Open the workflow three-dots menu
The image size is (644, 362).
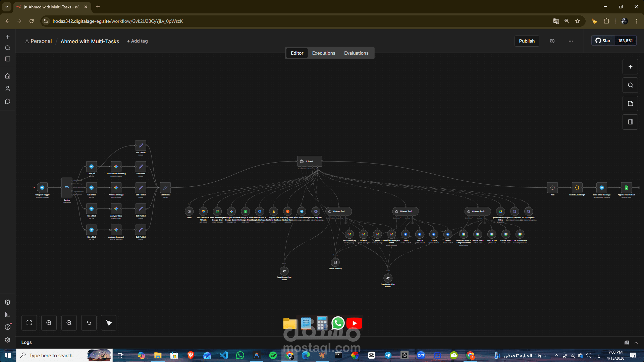[x=571, y=41]
